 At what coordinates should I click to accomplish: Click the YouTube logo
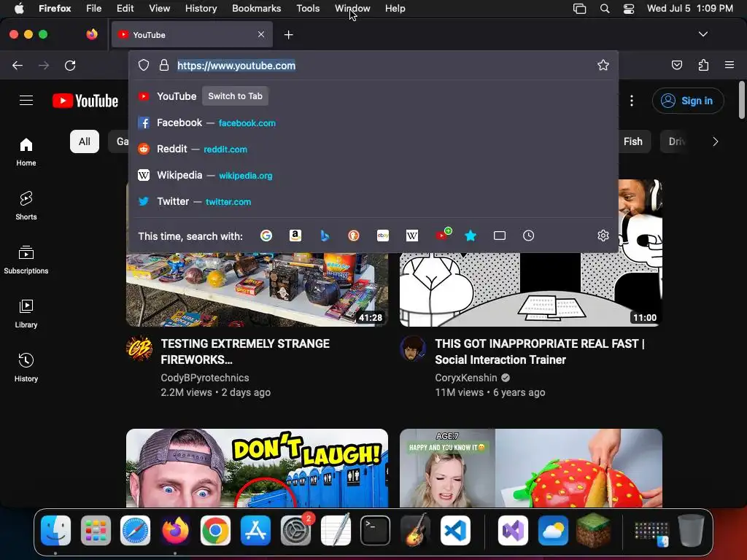85,101
